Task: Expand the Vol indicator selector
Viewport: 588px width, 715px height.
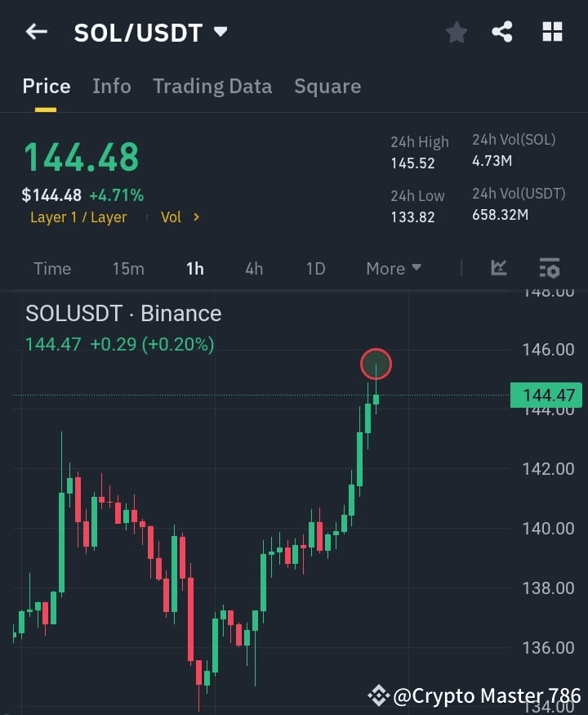Action: (180, 217)
